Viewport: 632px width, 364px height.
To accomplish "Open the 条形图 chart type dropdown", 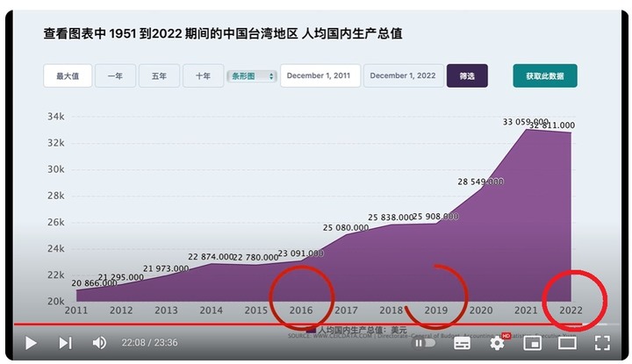I will [252, 75].
